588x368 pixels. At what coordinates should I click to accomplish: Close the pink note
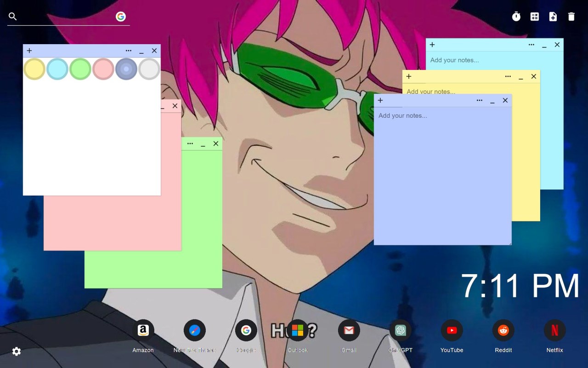coord(175,106)
